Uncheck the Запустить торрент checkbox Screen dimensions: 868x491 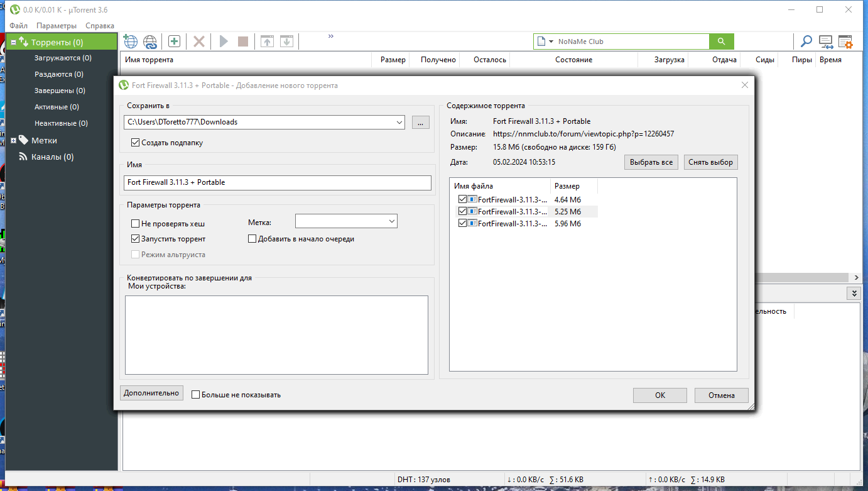pos(135,239)
